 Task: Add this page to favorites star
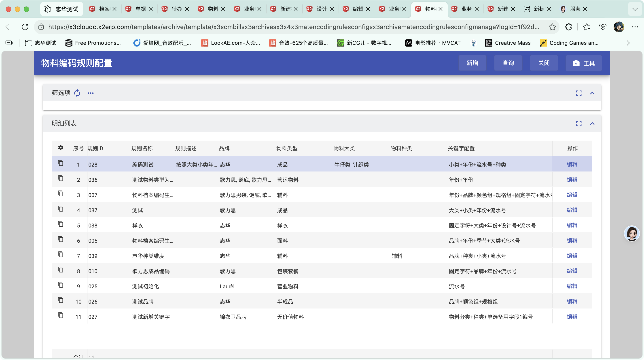[x=552, y=27]
